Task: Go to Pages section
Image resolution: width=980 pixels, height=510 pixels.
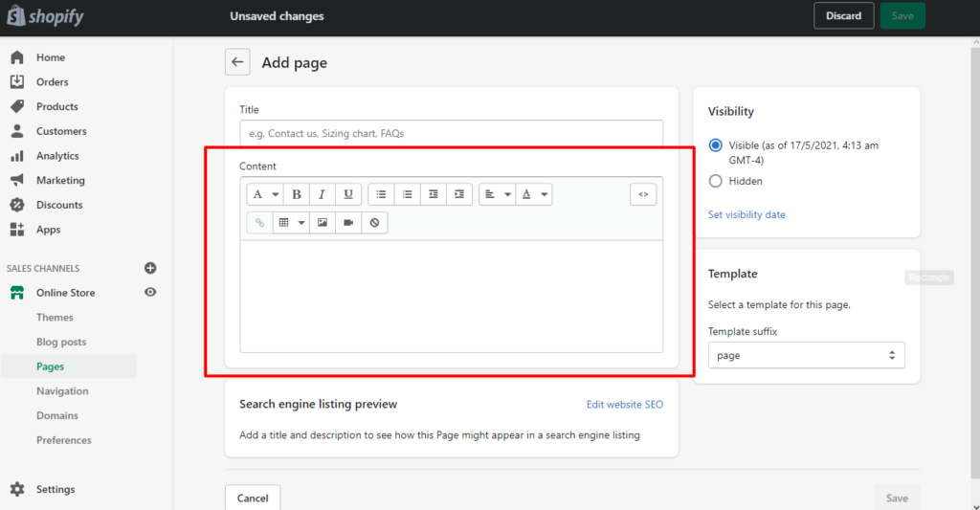Action: (x=50, y=366)
